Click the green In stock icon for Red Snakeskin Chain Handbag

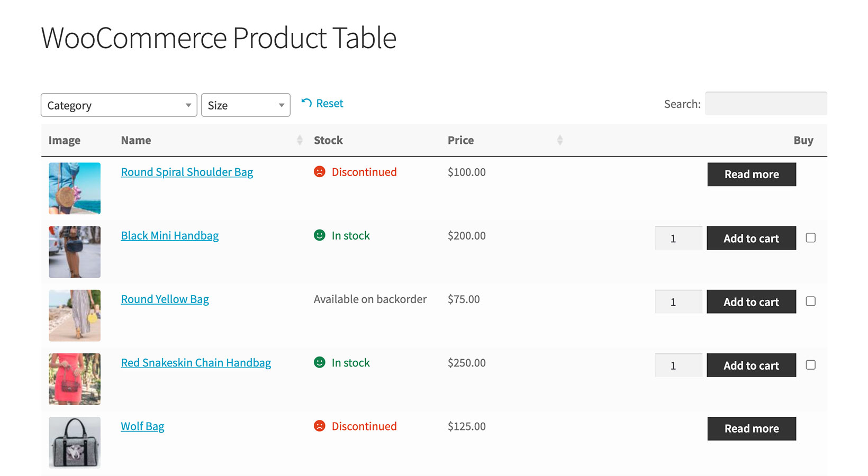(319, 363)
